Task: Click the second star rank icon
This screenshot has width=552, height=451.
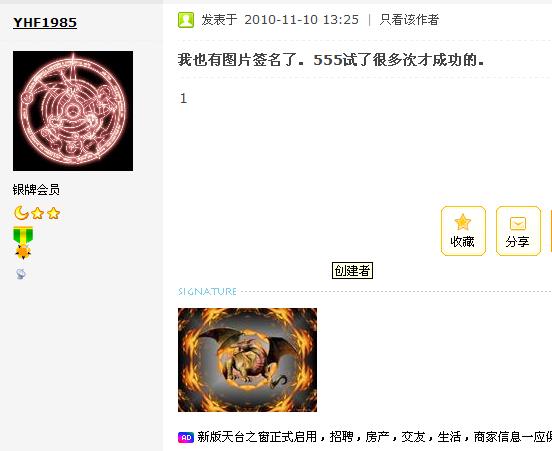Action: point(54,213)
